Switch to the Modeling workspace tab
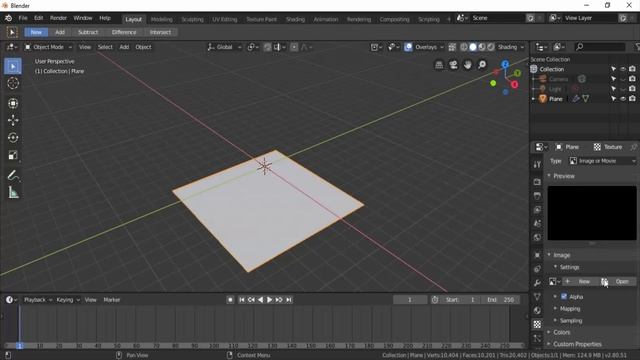The height and width of the screenshot is (360, 640). pos(162,19)
